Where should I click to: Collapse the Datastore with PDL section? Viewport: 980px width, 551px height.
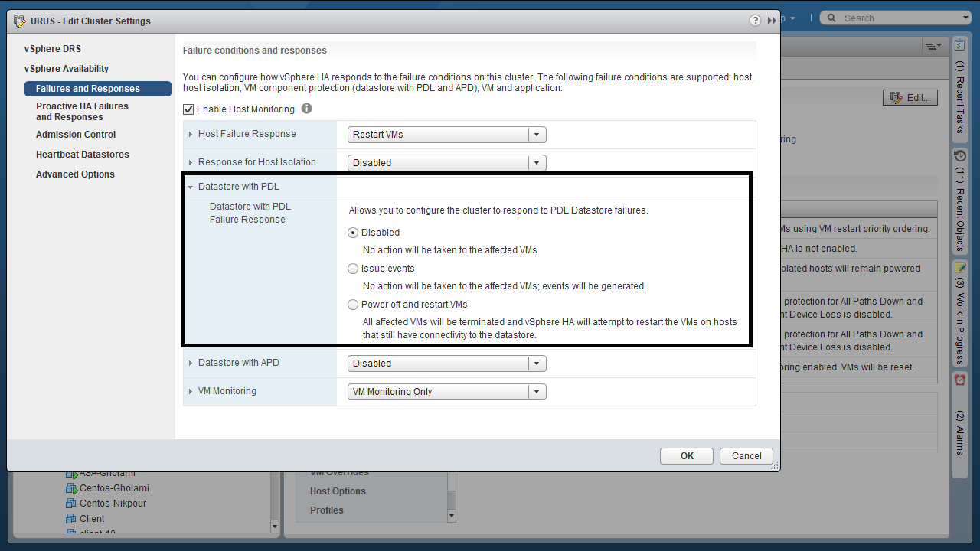191,187
